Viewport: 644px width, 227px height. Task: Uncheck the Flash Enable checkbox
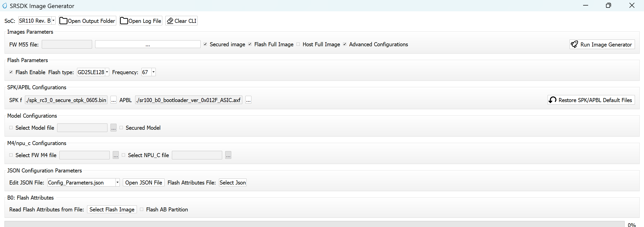tap(11, 72)
